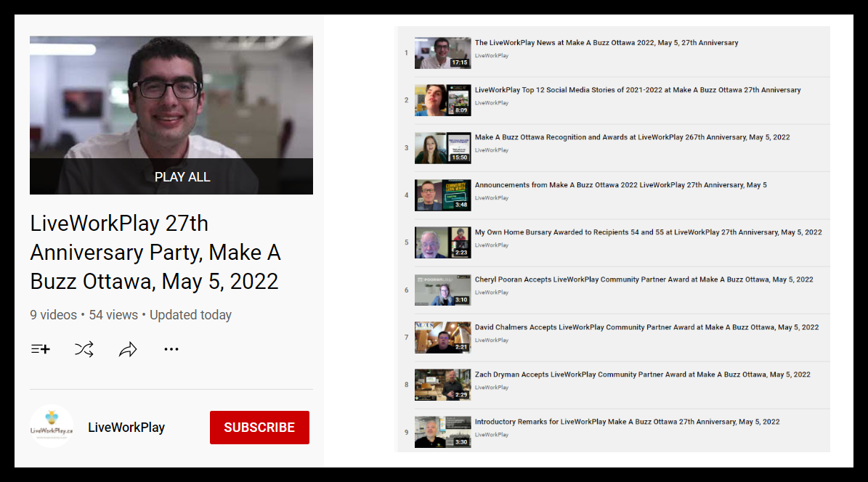The width and height of the screenshot is (868, 482).
Task: Click the LiveWorkPlay channel under Zach Dryman video
Action: pos(492,388)
